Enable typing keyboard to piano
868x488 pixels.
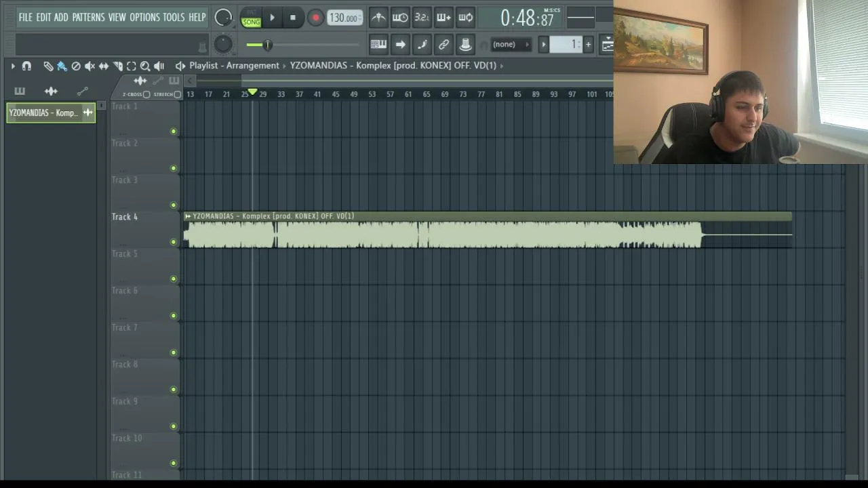(378, 45)
